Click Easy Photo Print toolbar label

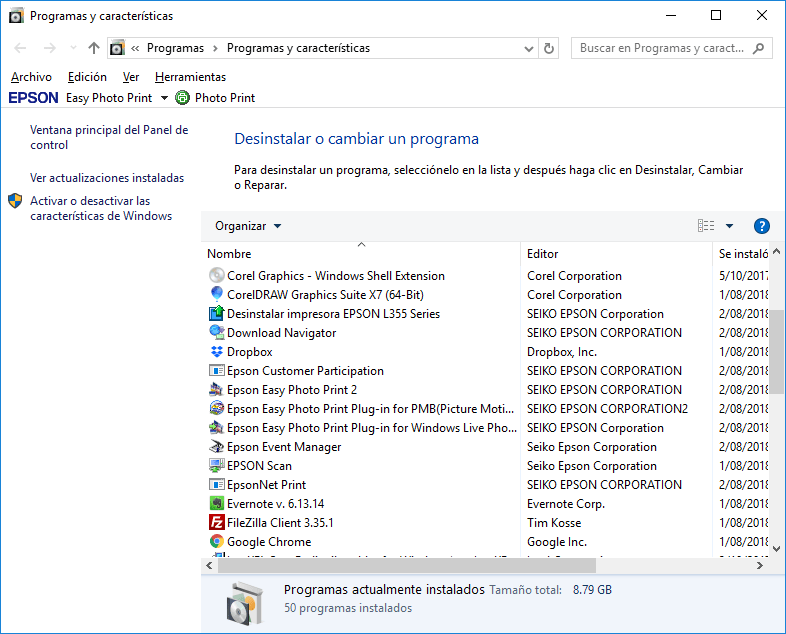click(x=109, y=98)
